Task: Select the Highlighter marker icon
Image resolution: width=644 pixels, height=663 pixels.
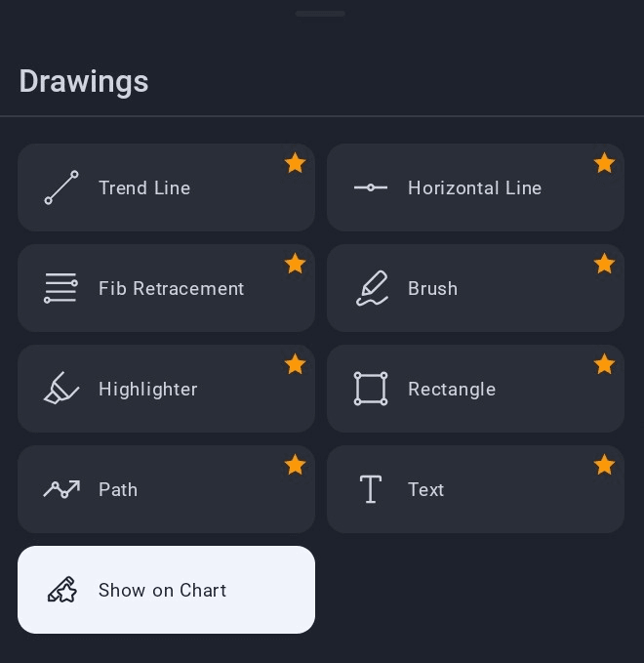Action: [x=61, y=389]
